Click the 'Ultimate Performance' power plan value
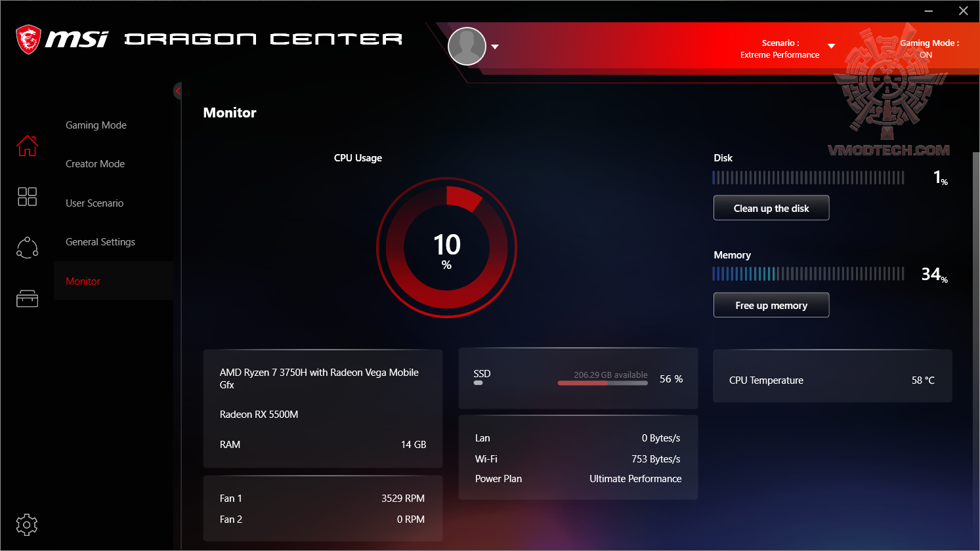The height and width of the screenshot is (551, 980). 635,479
